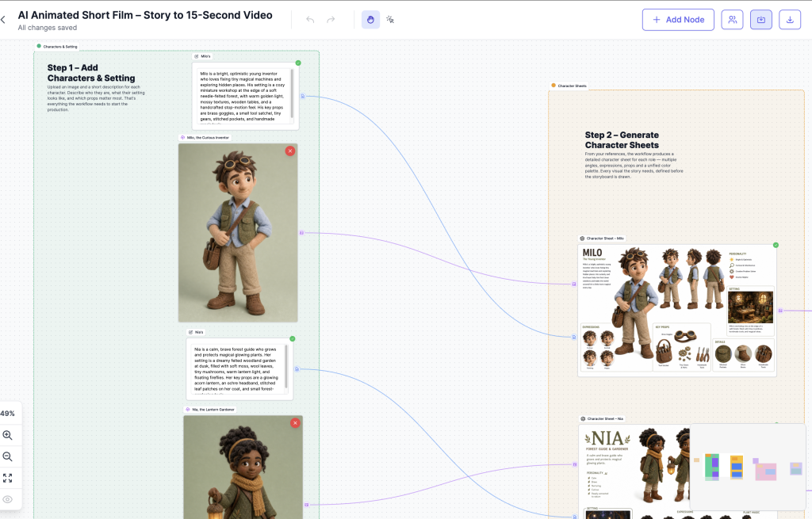Screen dimensions: 812x519
Task: Click green check on Milo's text node
Action: pyautogui.click(x=298, y=63)
